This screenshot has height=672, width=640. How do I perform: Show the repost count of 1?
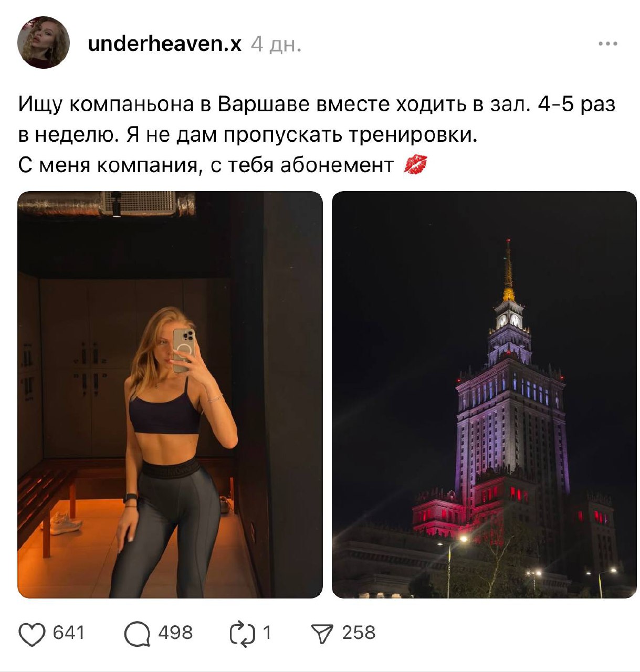coord(267,633)
